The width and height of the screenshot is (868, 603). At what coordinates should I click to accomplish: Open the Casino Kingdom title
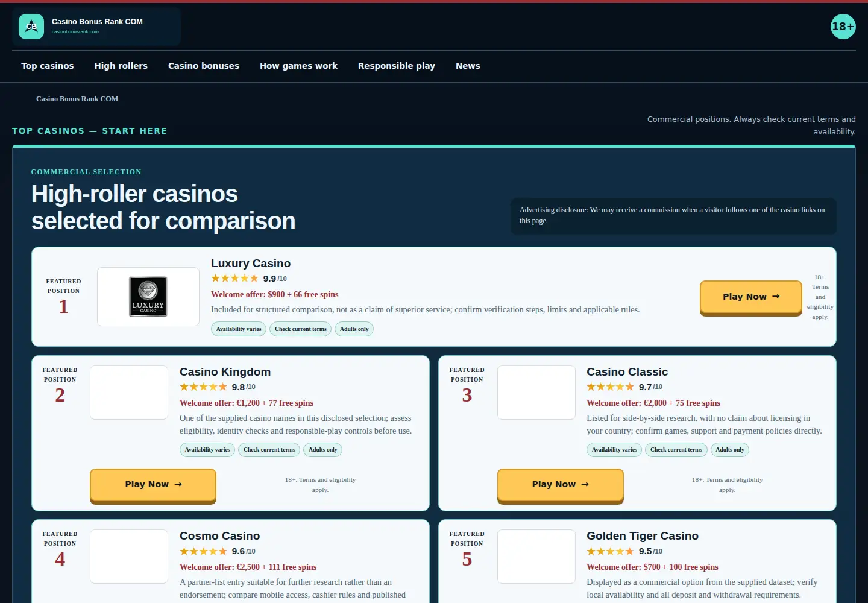pyautogui.click(x=225, y=372)
